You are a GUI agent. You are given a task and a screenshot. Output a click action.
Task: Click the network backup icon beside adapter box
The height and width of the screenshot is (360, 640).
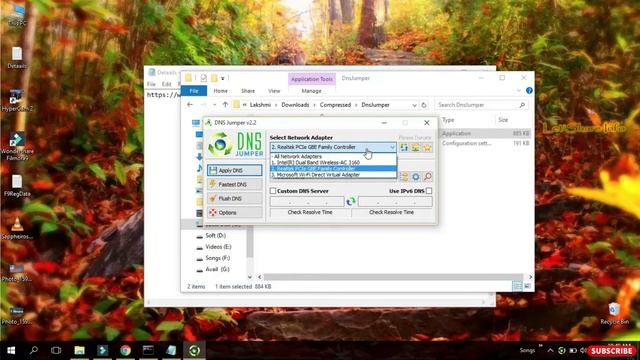pos(416,147)
